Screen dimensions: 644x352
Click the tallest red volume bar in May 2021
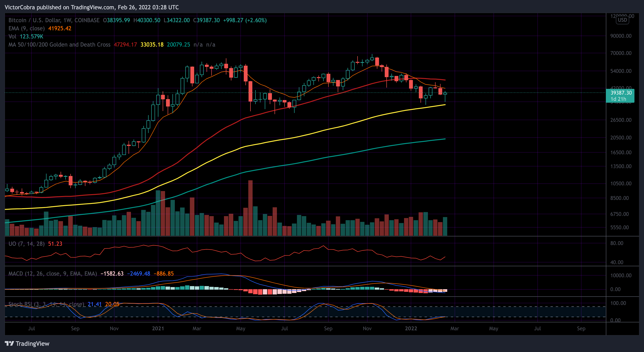coord(250,208)
